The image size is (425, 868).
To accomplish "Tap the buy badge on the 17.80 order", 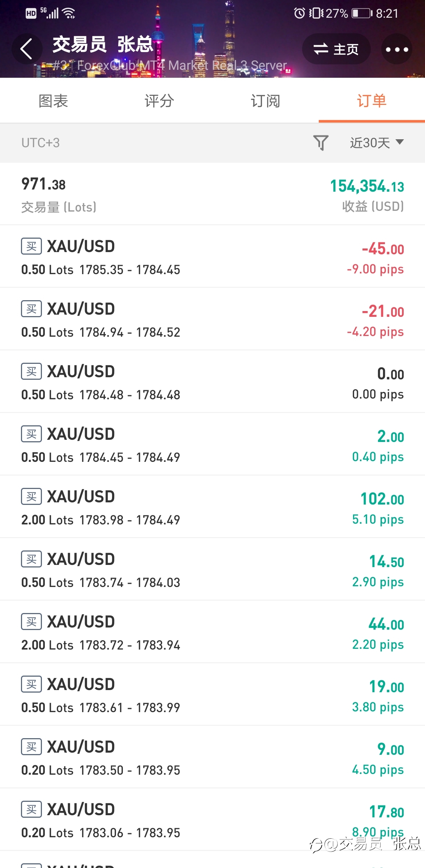I will coord(31,809).
